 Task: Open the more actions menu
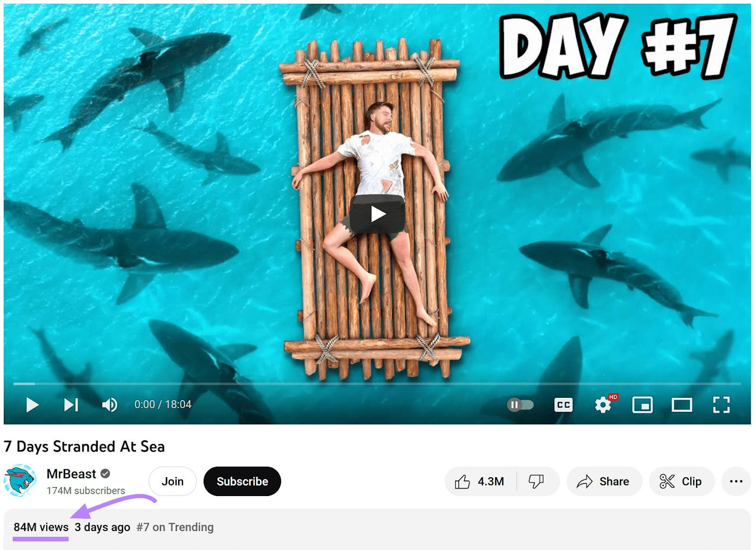736,481
